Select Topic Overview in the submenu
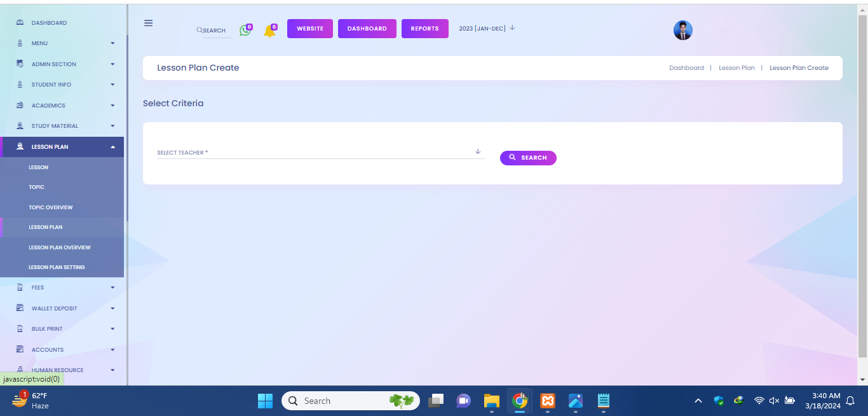Image resolution: width=868 pixels, height=416 pixels. point(51,207)
